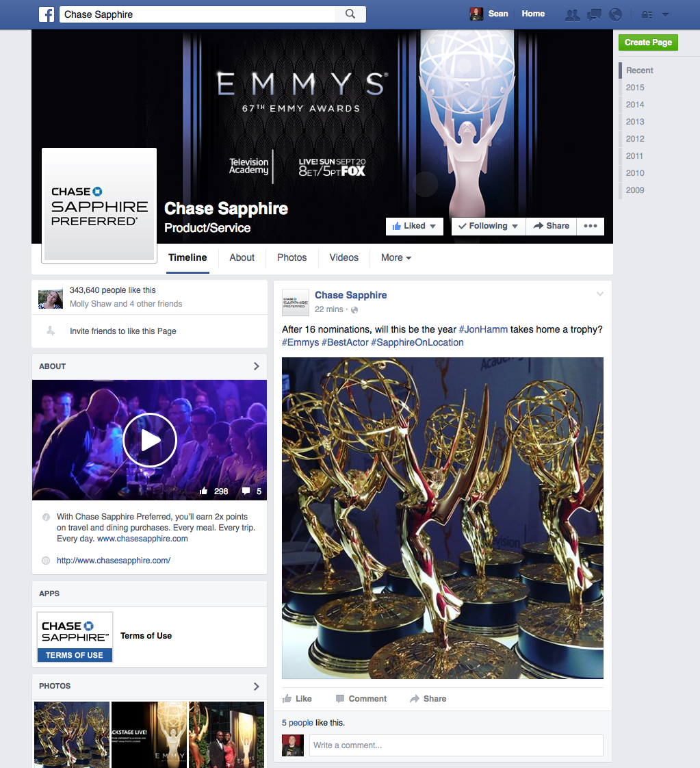Click Chase Sapphire post avatar thumbnail

click(x=296, y=303)
